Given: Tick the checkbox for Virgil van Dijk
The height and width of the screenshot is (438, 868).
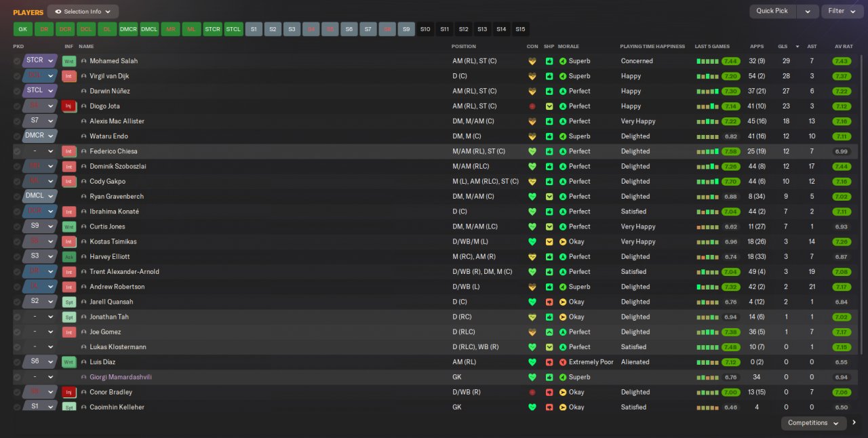Looking at the screenshot, I should click(x=17, y=76).
